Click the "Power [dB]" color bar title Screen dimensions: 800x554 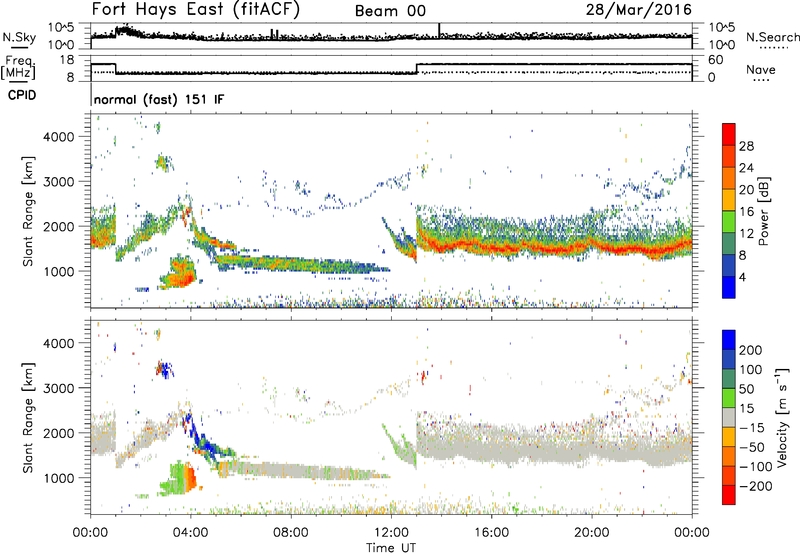tap(763, 211)
